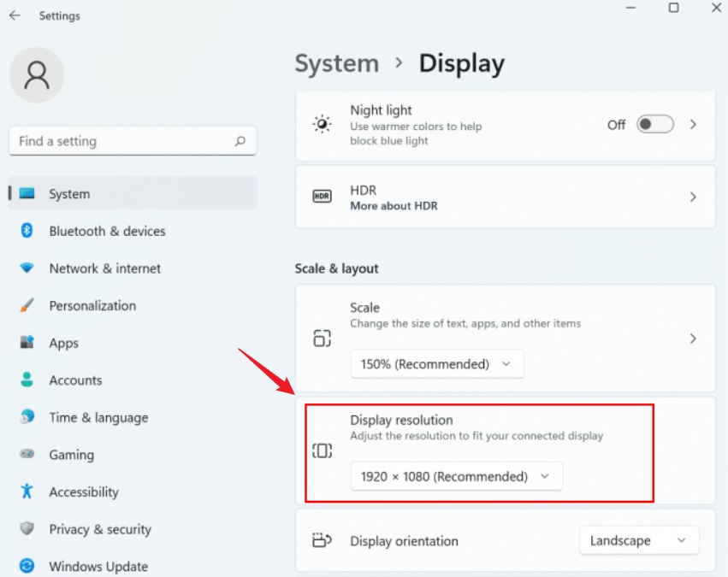Click the Find a setting search box
This screenshot has width=728, height=577.
click(x=133, y=141)
